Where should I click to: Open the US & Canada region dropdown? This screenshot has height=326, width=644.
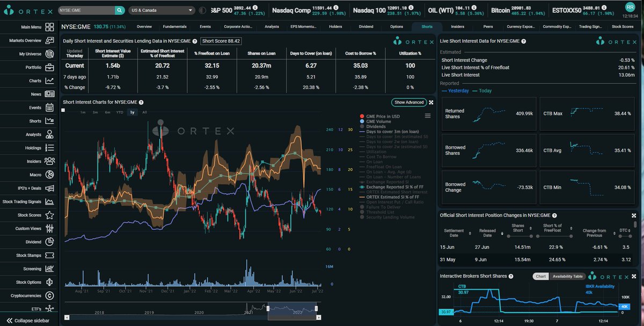pos(162,10)
